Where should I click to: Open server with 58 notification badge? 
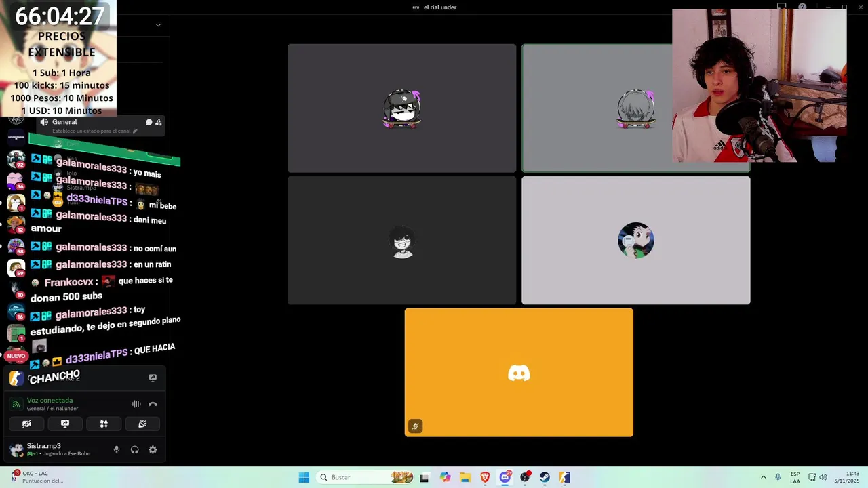coord(16,246)
